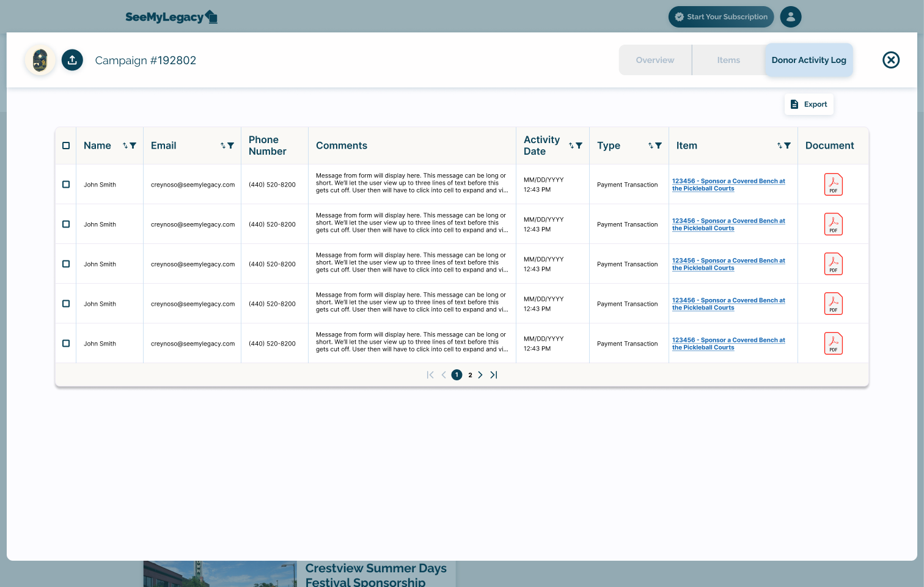This screenshot has width=924, height=587.
Task: Close the campaign dialog with X icon
Action: pos(890,60)
